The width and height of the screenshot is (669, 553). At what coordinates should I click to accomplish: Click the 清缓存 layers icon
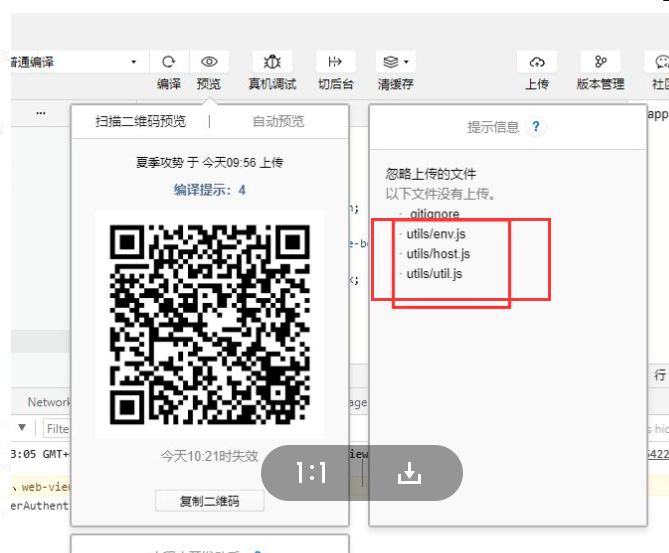(390, 62)
